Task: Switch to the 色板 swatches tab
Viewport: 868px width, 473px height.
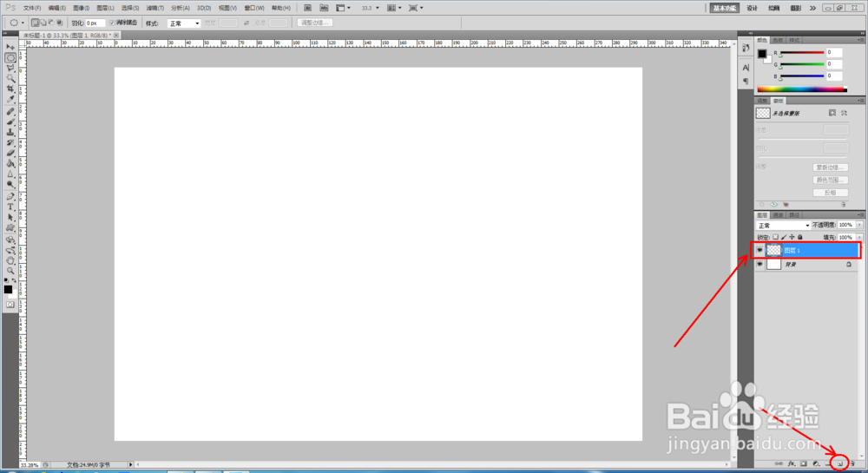Action: click(x=778, y=41)
